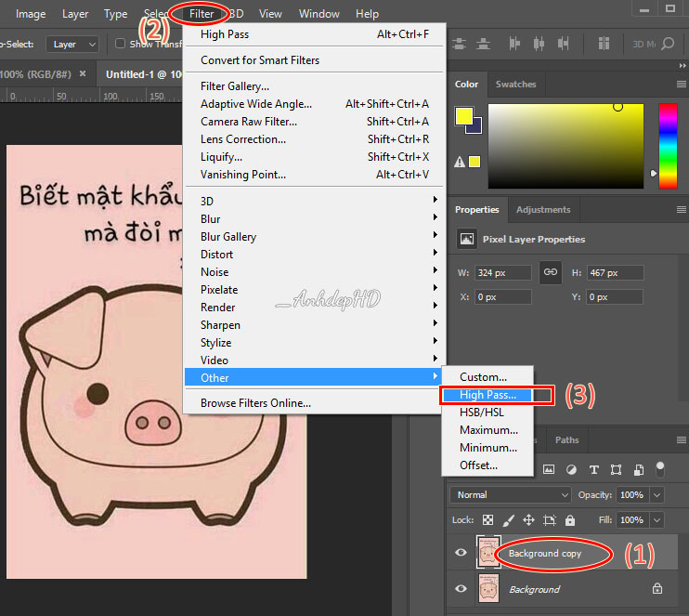The width and height of the screenshot is (689, 616).
Task: Open the Normal blend mode dropdown
Action: pyautogui.click(x=511, y=494)
